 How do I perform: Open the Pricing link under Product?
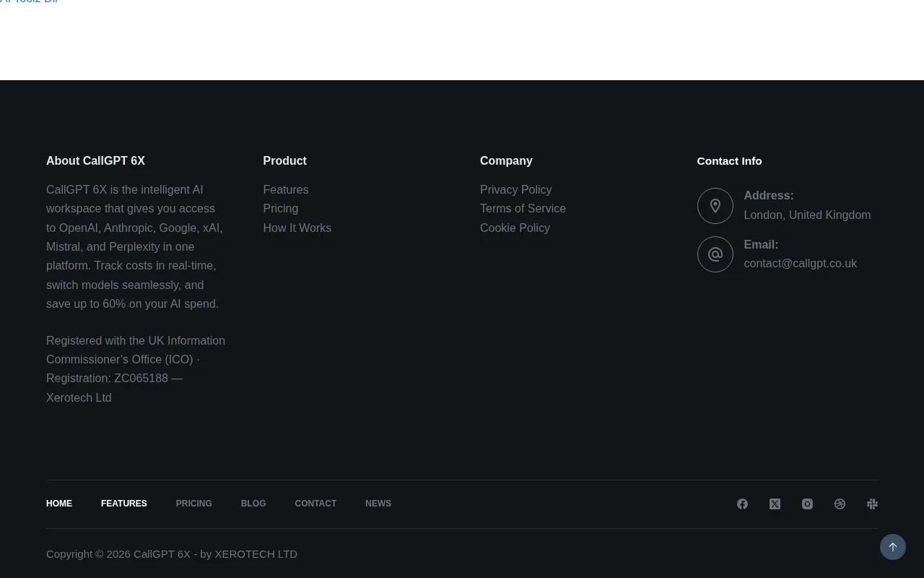tap(281, 208)
